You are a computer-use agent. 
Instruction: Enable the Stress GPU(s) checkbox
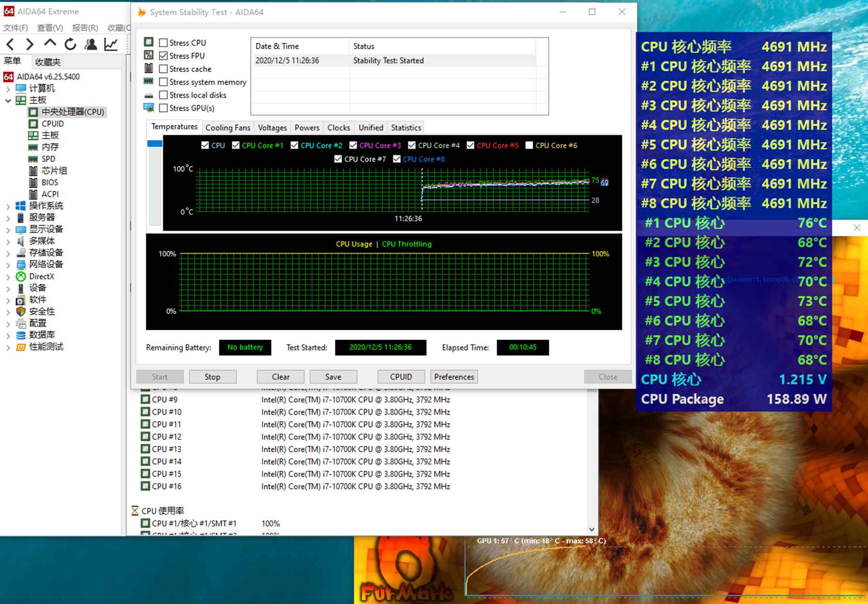pyautogui.click(x=163, y=108)
